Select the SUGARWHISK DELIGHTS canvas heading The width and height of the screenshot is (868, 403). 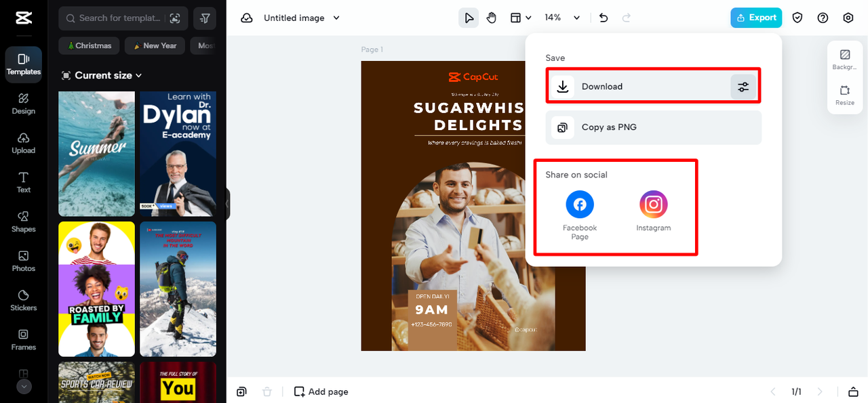pyautogui.click(x=468, y=116)
